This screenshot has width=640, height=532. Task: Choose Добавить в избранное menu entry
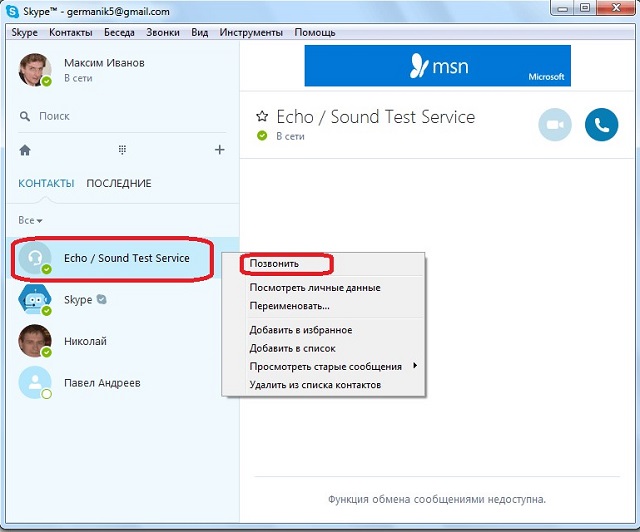tap(300, 330)
